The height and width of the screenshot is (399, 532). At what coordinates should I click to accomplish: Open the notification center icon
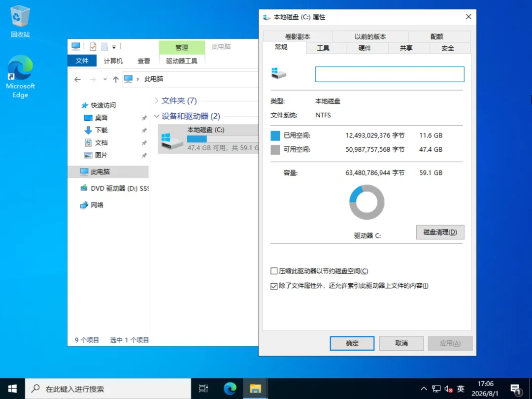[x=516, y=389]
